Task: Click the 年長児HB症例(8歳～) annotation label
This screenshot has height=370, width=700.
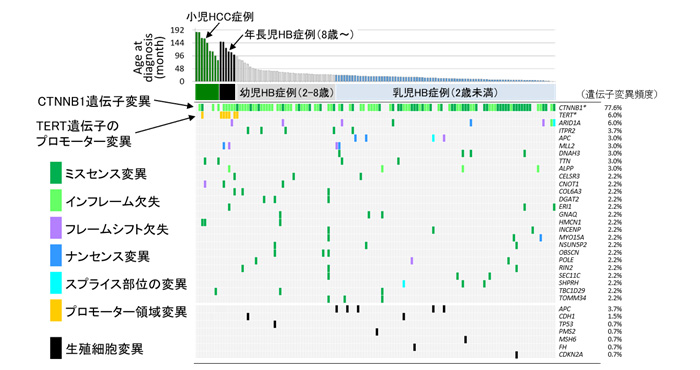Action: pyautogui.click(x=299, y=34)
